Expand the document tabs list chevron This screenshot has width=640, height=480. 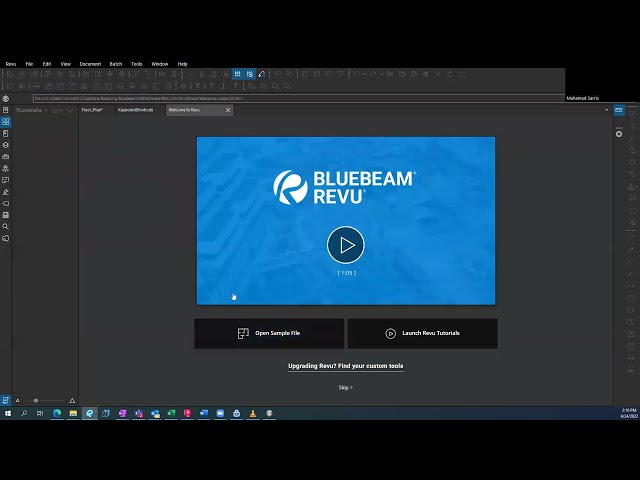(606, 110)
